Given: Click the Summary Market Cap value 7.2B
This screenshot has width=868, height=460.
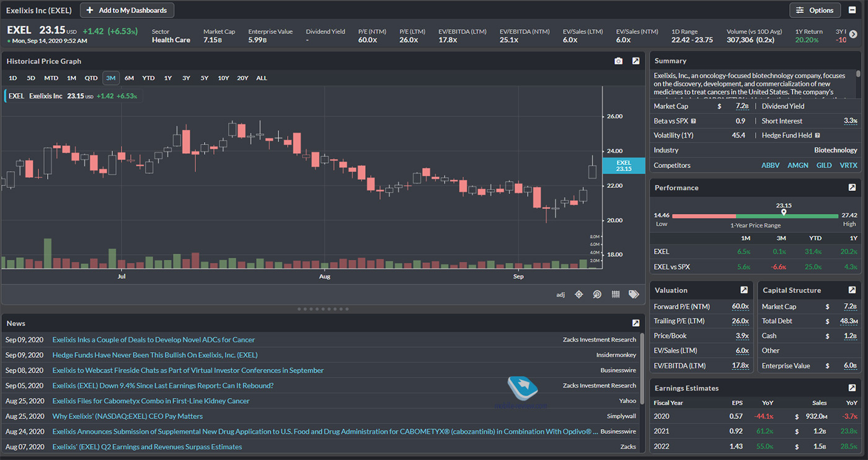Looking at the screenshot, I should pyautogui.click(x=742, y=106).
